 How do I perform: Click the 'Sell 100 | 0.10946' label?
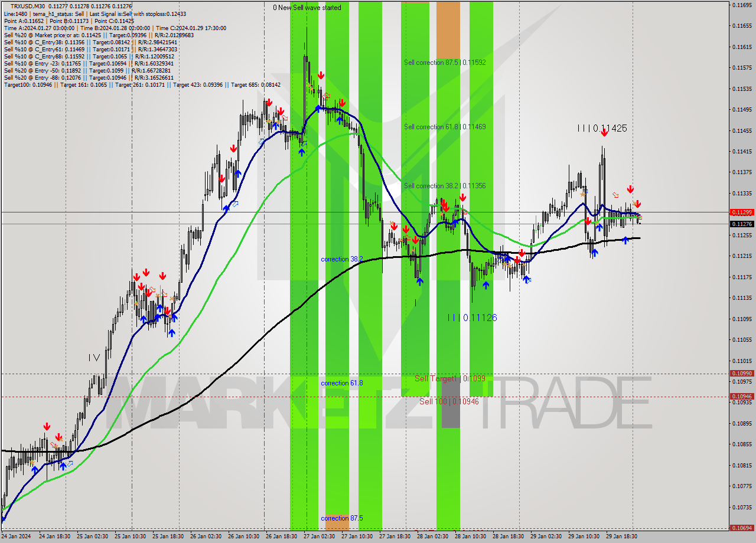click(449, 401)
